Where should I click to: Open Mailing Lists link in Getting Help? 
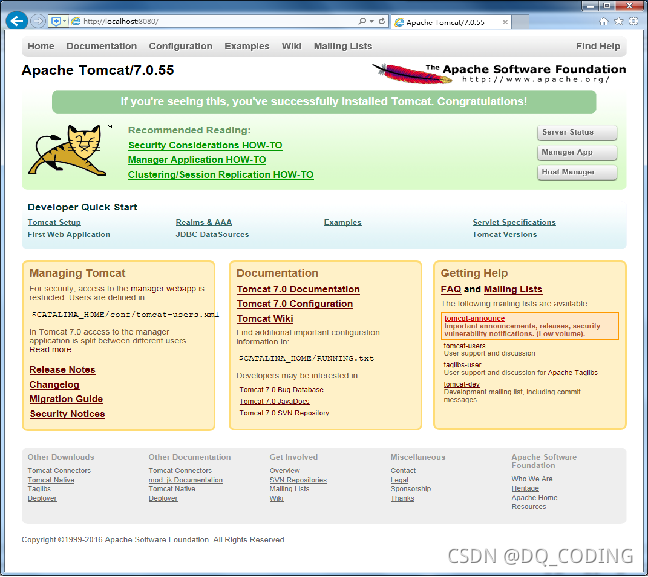[x=513, y=289]
